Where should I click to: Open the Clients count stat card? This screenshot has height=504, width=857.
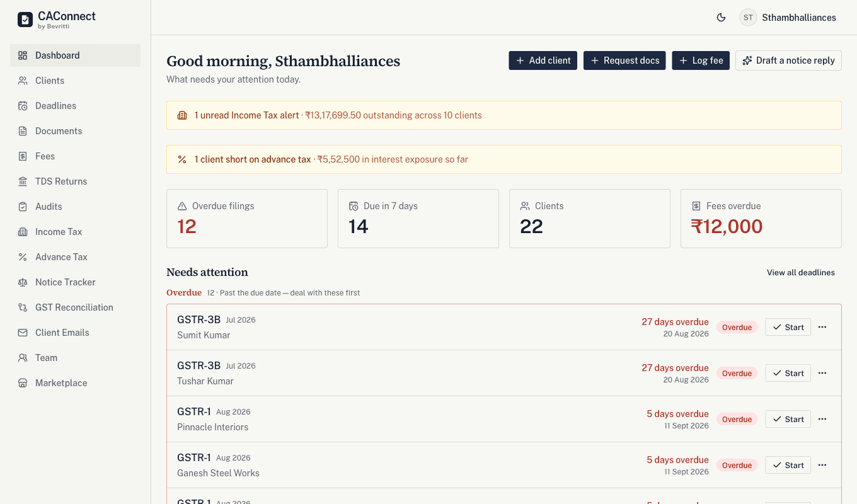590,219
